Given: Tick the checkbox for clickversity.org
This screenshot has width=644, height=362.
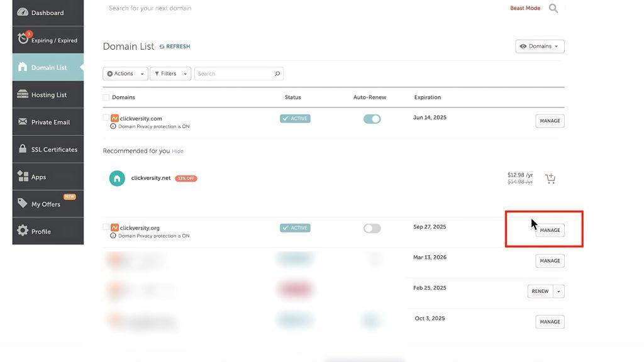Looking at the screenshot, I should click(x=106, y=227).
